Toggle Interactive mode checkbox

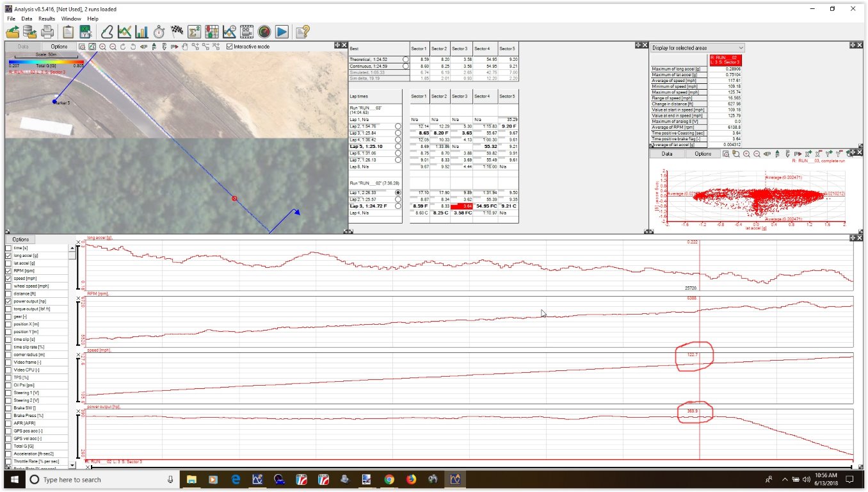pos(230,47)
